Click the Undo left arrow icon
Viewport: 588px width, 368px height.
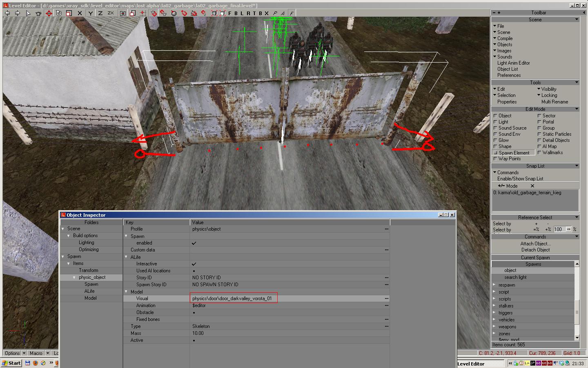(7, 13)
